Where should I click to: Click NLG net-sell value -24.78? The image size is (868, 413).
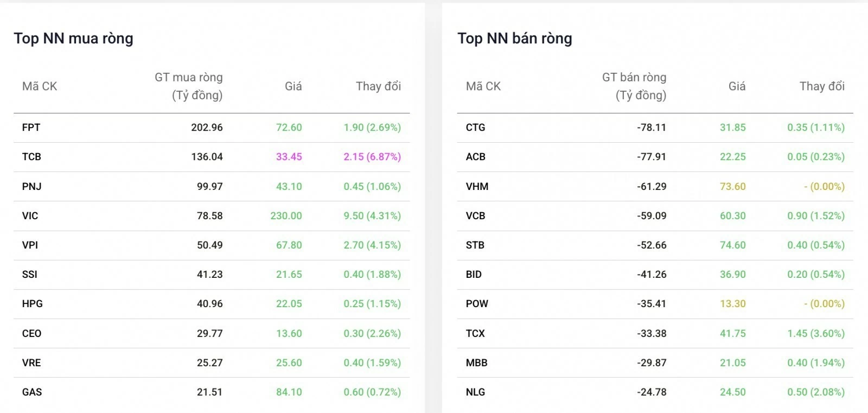pos(652,392)
